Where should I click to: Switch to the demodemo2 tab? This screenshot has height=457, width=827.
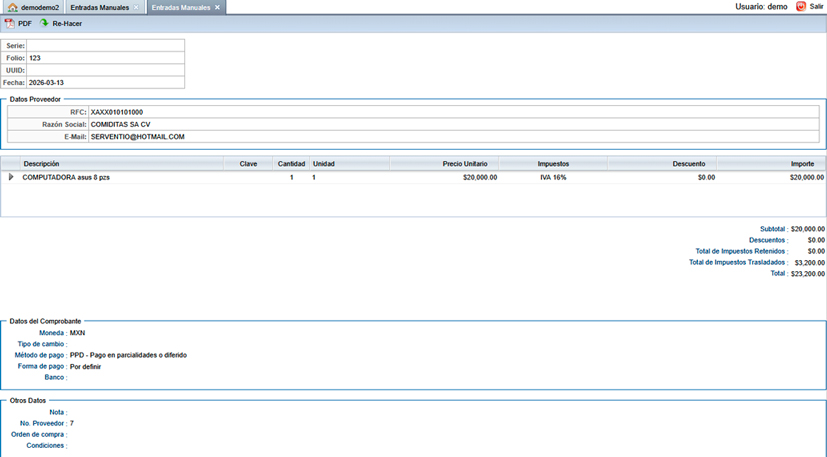pyautogui.click(x=39, y=7)
